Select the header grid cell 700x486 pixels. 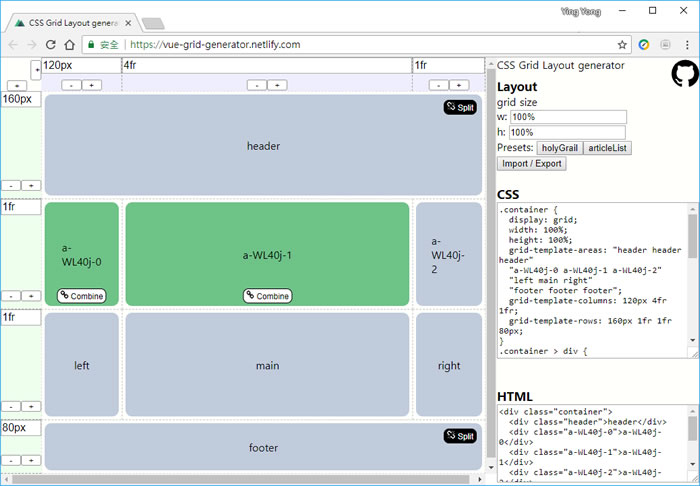(x=263, y=145)
